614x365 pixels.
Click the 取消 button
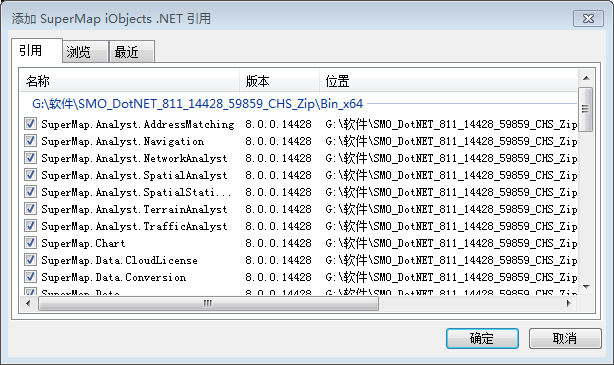pos(565,338)
